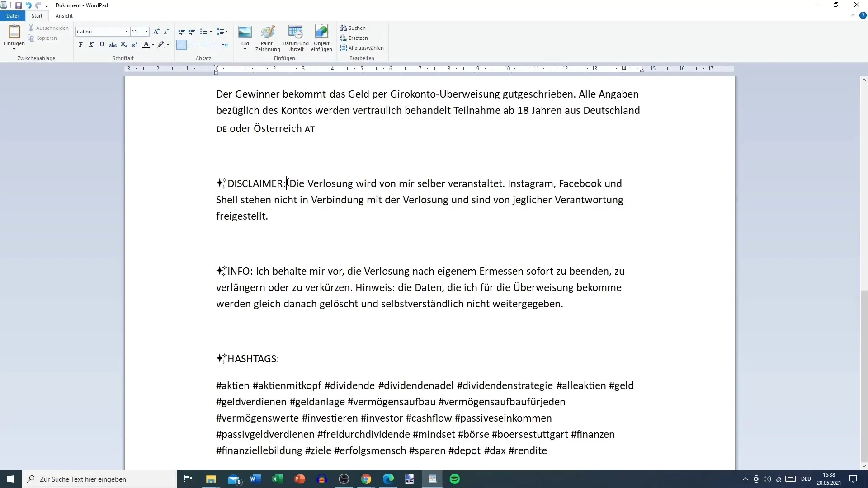Open the font size dropdown arrow
The height and width of the screenshot is (488, 868).
(146, 32)
